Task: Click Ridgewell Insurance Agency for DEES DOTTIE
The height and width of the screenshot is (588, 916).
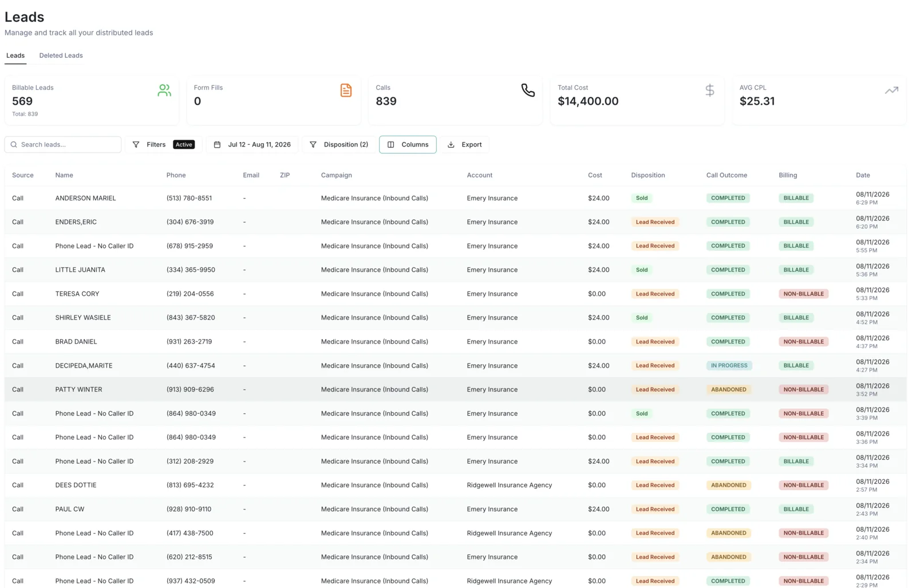Action: tap(510, 485)
